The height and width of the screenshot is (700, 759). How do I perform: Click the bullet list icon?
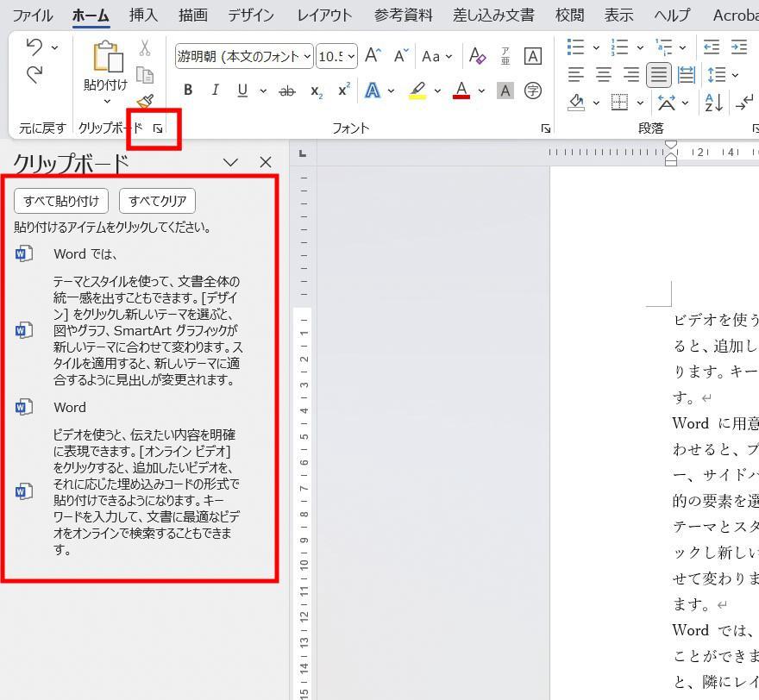point(575,47)
